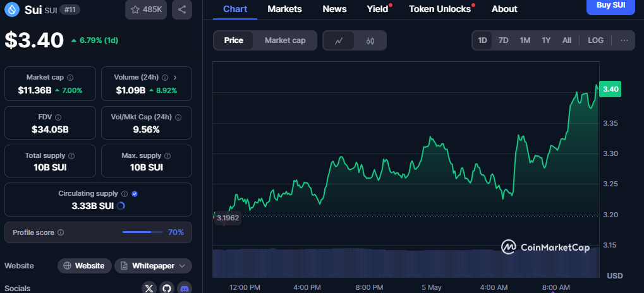Switch to the Token Unlocks tab
Viewport: 644px width, 293px height.
coord(440,9)
